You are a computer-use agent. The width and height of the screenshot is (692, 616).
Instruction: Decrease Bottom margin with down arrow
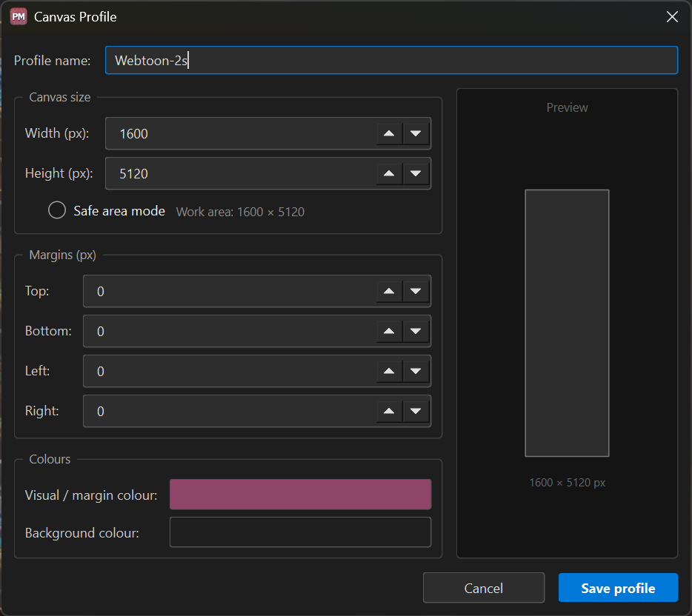pyautogui.click(x=416, y=331)
